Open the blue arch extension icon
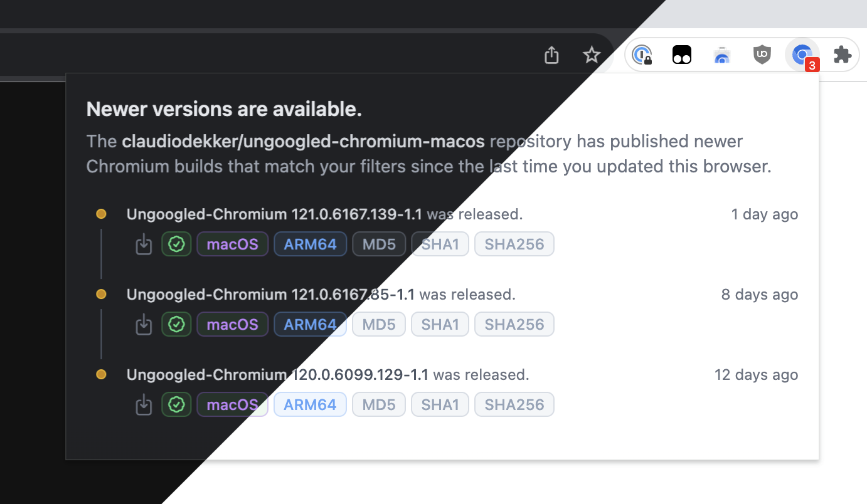 722,55
